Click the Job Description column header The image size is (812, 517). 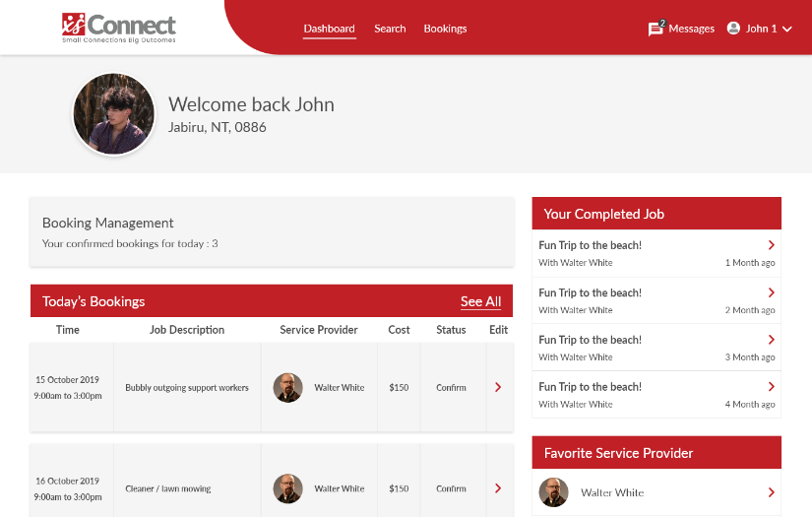tap(187, 330)
